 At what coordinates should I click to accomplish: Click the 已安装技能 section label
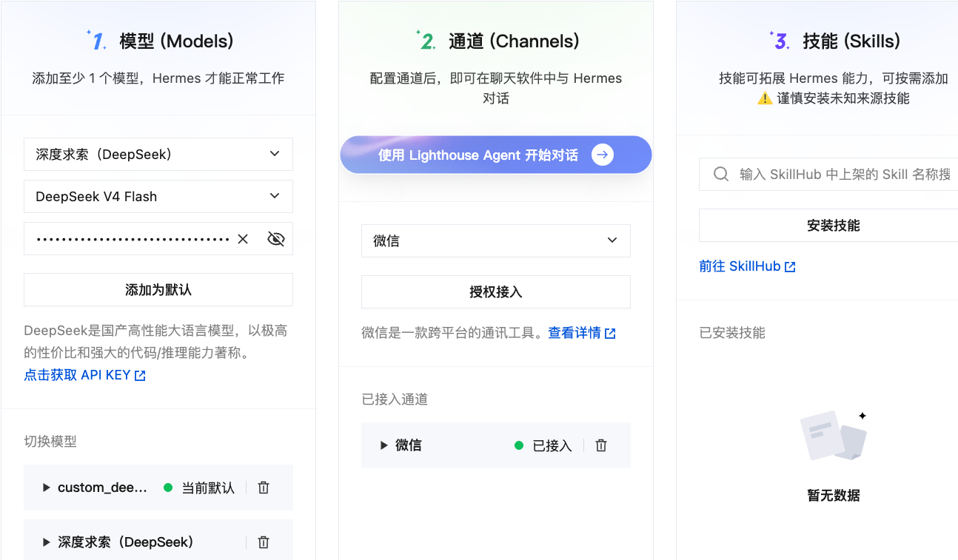732,333
